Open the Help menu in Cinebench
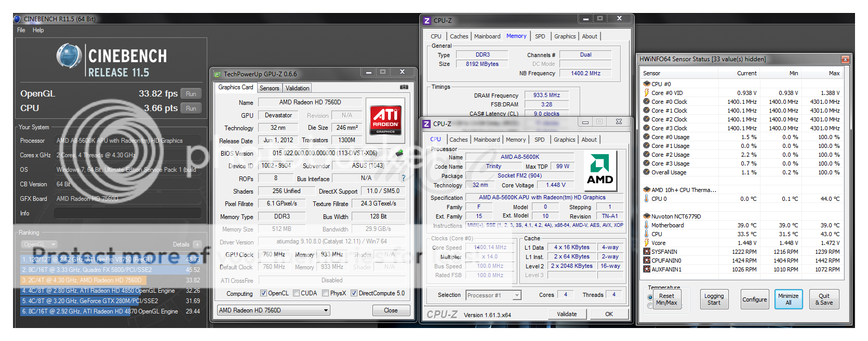868x341 pixels. (x=38, y=30)
